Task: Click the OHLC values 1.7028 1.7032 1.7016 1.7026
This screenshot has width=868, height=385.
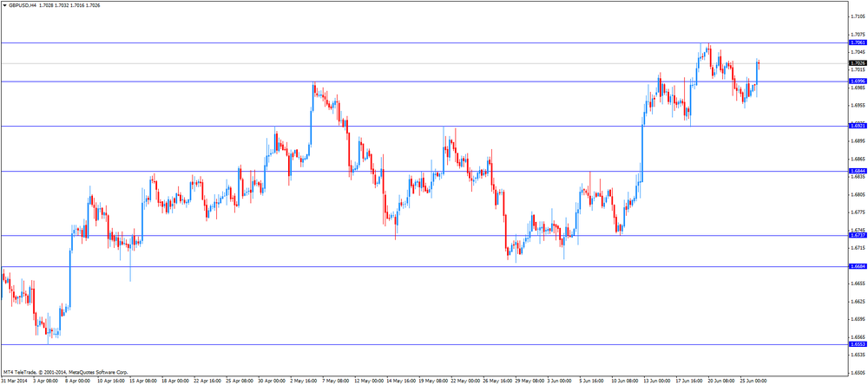Action: (69, 5)
